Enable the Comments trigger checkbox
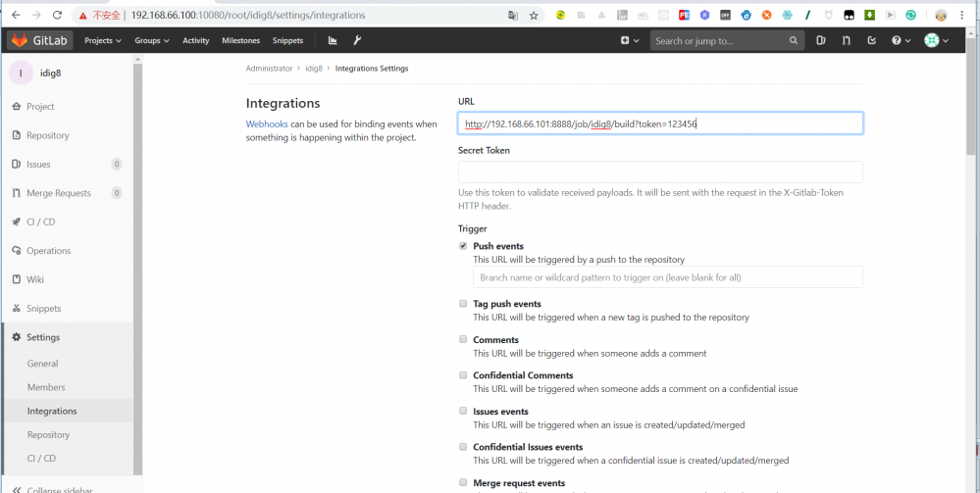The width and height of the screenshot is (980, 493). click(x=463, y=339)
